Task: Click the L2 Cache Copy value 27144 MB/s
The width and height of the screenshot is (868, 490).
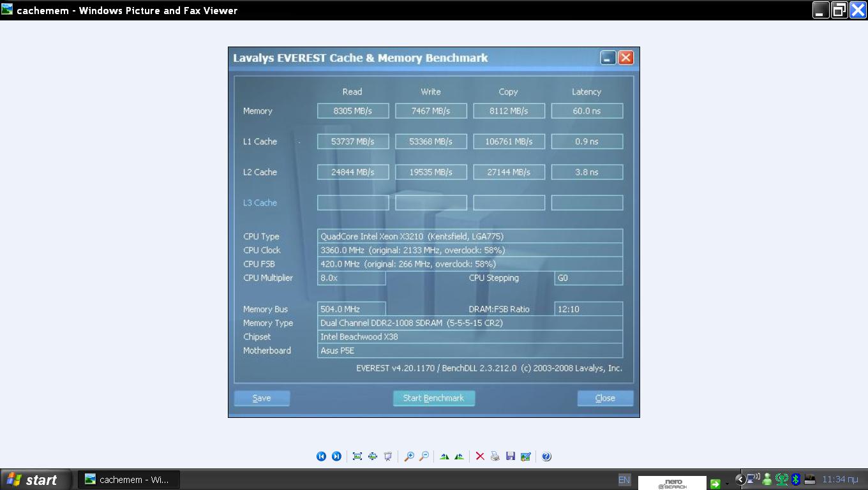Action: [509, 172]
